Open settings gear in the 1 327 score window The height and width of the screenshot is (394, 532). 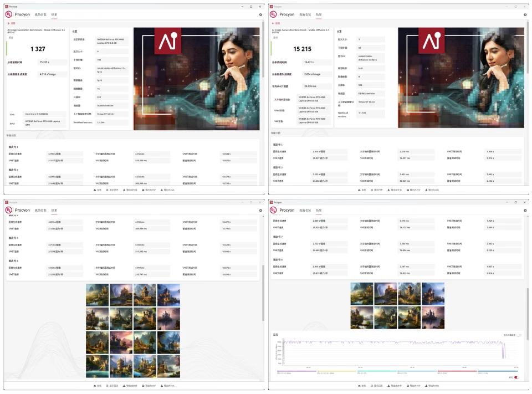(260, 14)
